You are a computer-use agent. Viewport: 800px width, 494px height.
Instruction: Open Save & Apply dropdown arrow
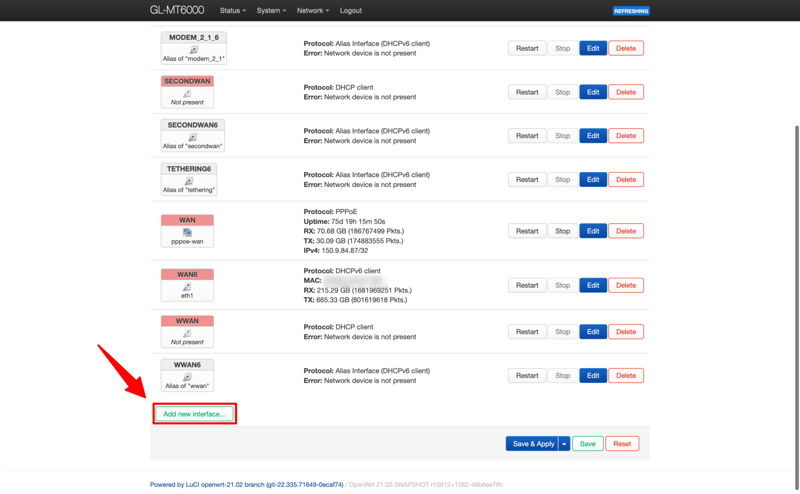point(564,444)
